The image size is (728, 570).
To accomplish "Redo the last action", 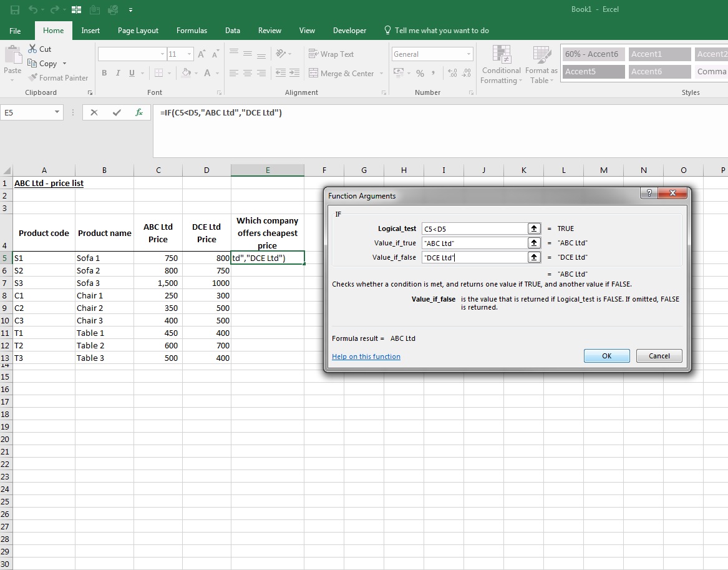I will pyautogui.click(x=55, y=9).
